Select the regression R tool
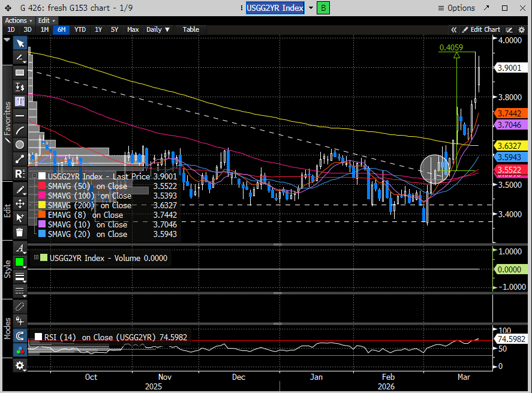Screen dimensions: 532x393 click(x=20, y=174)
